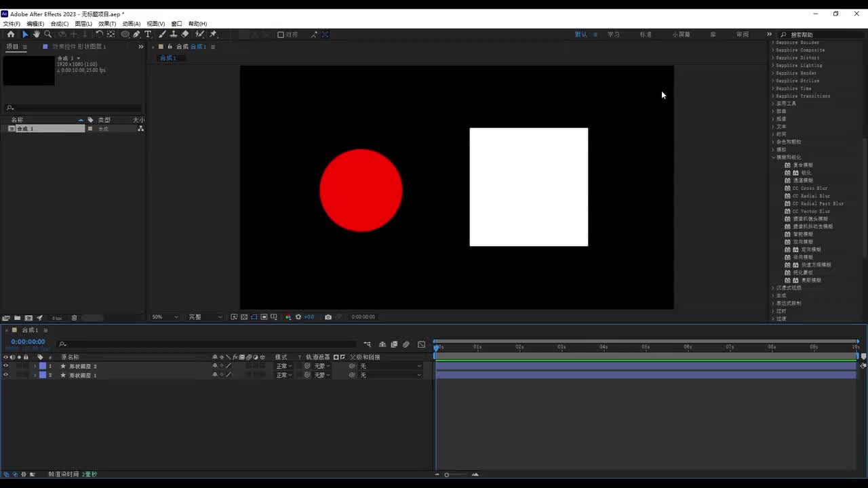Enable the 对齐 snapping checkbox

click(x=281, y=35)
